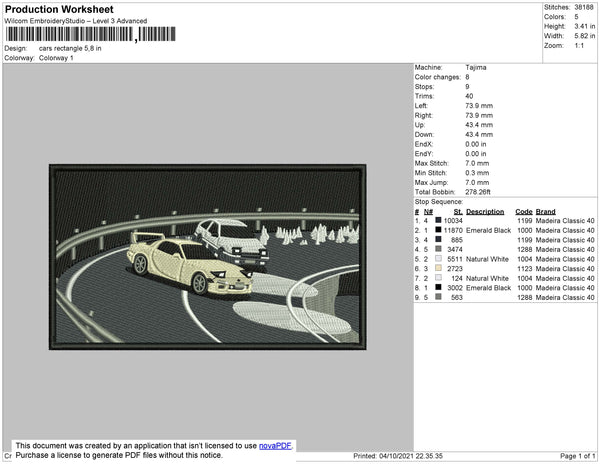Viewport: 600px width, 464px height.
Task: Click 'Madeira Classic 40' brand in stop row 9
Action: pyautogui.click(x=565, y=297)
